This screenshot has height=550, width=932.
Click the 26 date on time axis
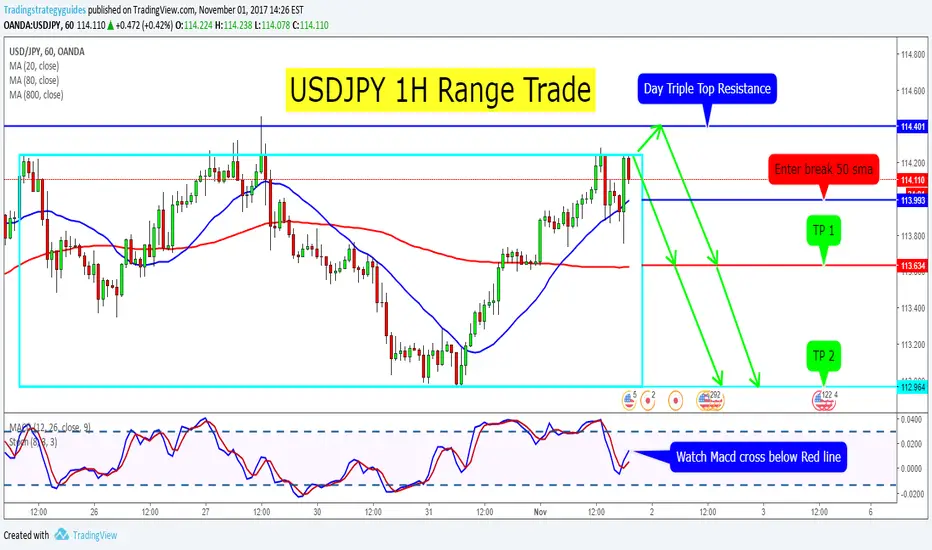94,511
